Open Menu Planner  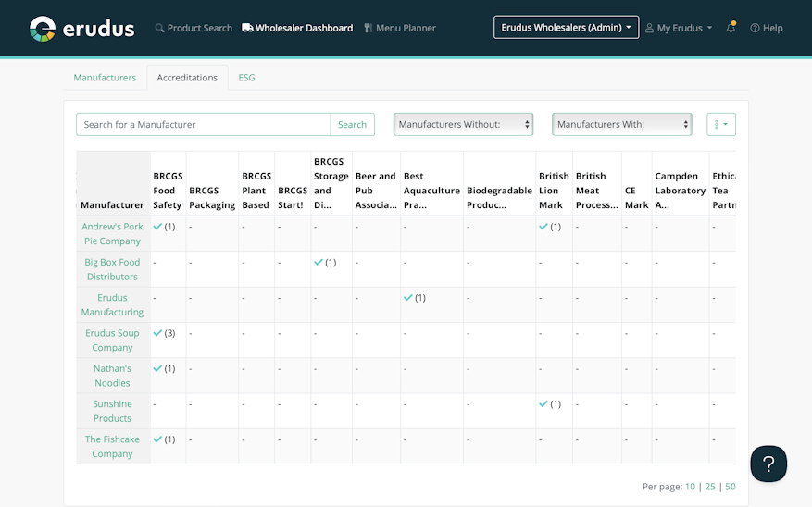[x=400, y=28]
